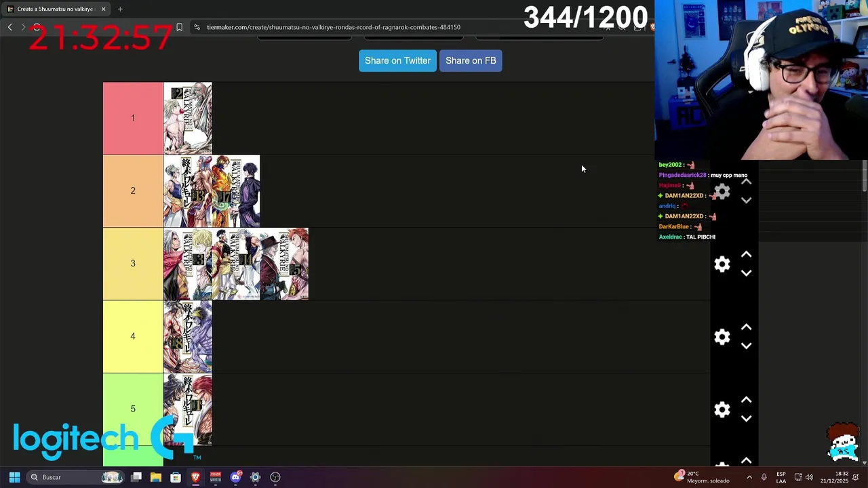Image resolution: width=868 pixels, height=488 pixels.
Task: Click the taskbar Buscar search box
Action: pos(75,477)
